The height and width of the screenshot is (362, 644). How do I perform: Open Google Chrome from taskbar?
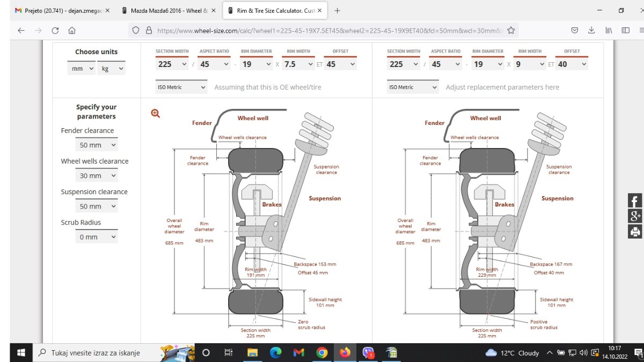tap(322, 352)
